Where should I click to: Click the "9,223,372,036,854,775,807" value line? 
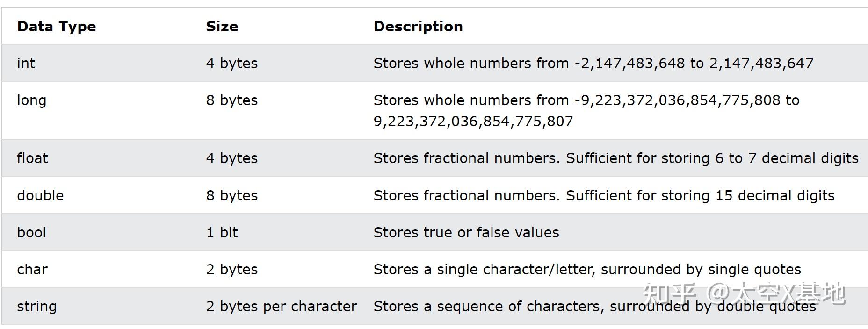[x=473, y=122]
